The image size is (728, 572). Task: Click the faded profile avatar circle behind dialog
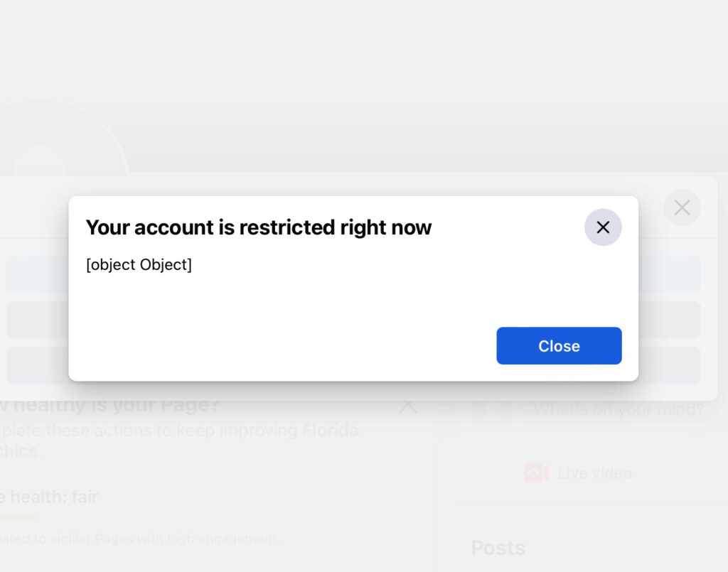click(x=40, y=163)
